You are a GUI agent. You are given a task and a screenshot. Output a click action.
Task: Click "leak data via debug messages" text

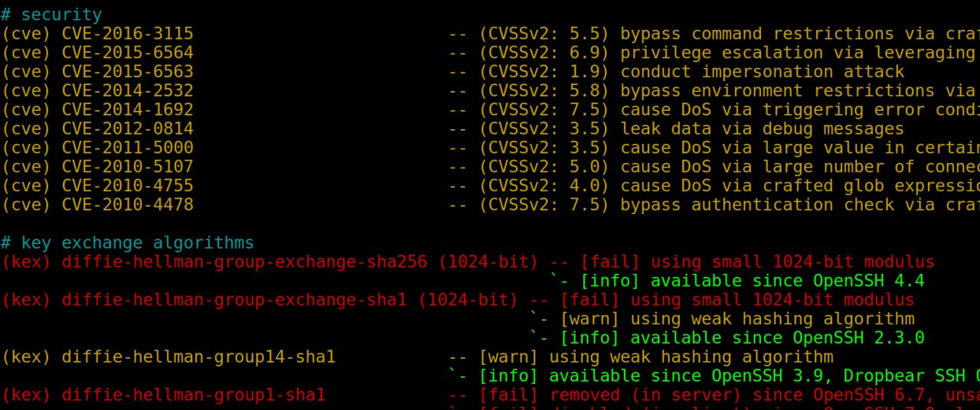point(762,129)
